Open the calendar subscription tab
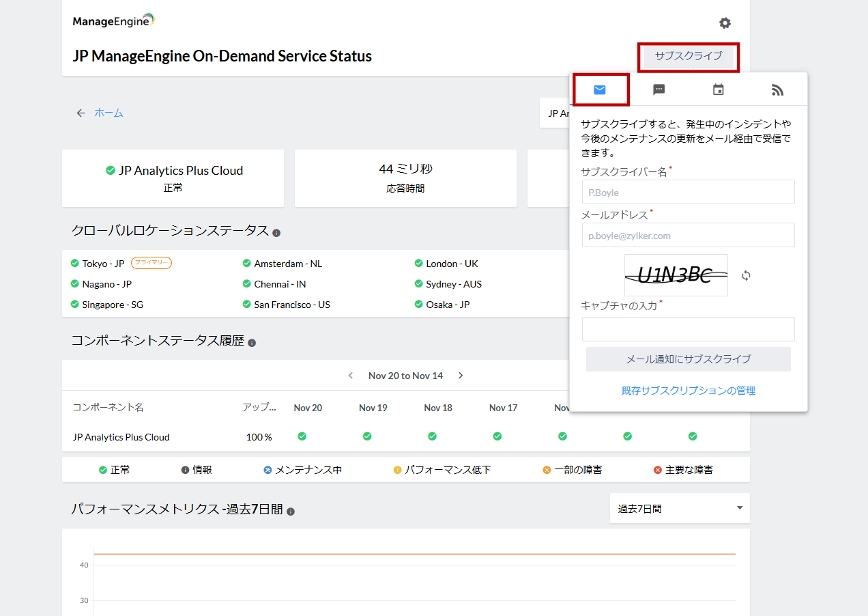This screenshot has height=616, width=868. (x=718, y=90)
